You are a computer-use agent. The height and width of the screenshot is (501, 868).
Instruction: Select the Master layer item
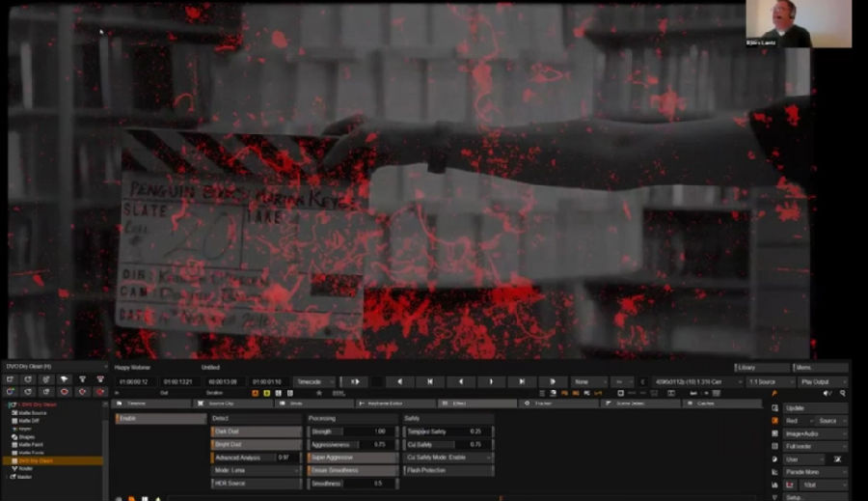pos(24,477)
